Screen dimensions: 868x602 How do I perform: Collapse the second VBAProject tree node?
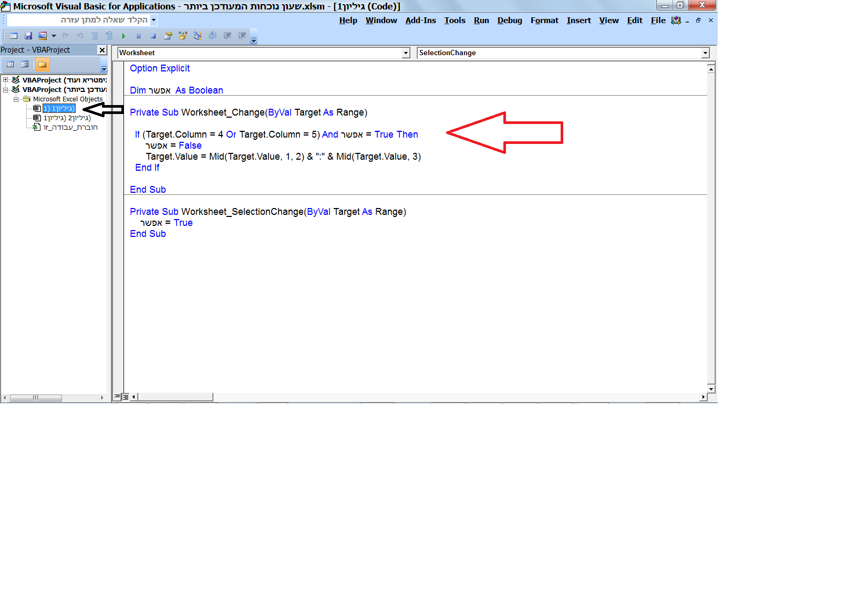click(x=6, y=89)
